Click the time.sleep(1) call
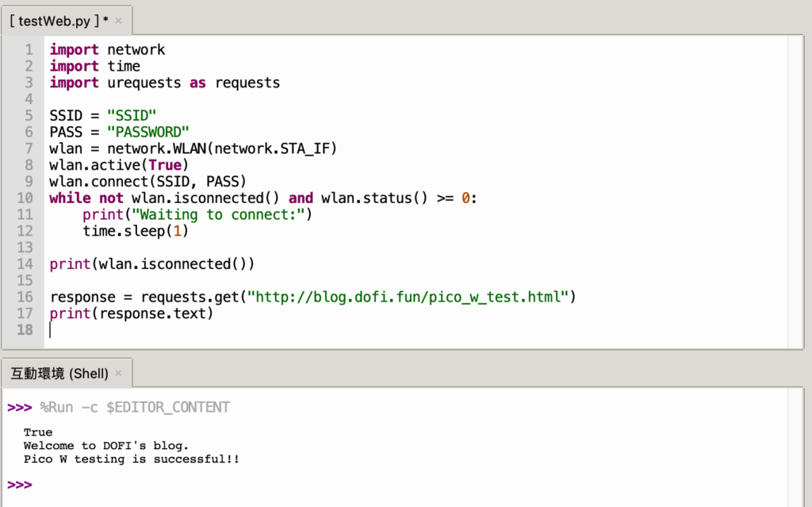This screenshot has height=507, width=812. coord(136,231)
